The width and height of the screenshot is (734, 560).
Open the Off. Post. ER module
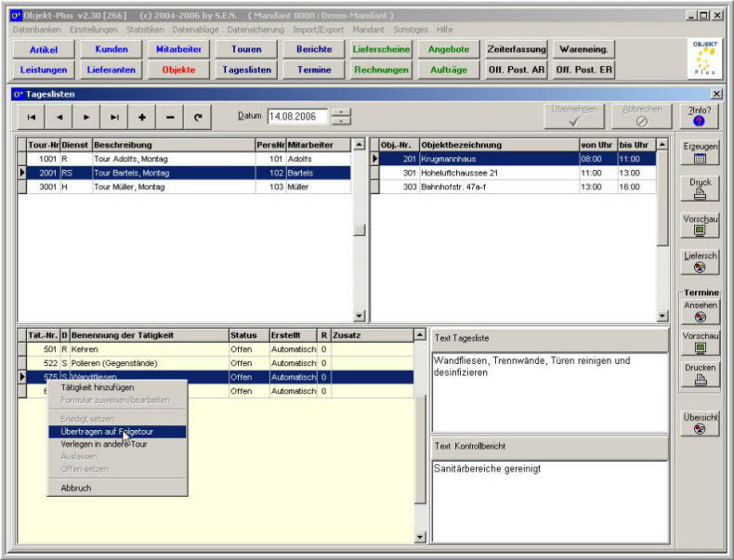[583, 70]
